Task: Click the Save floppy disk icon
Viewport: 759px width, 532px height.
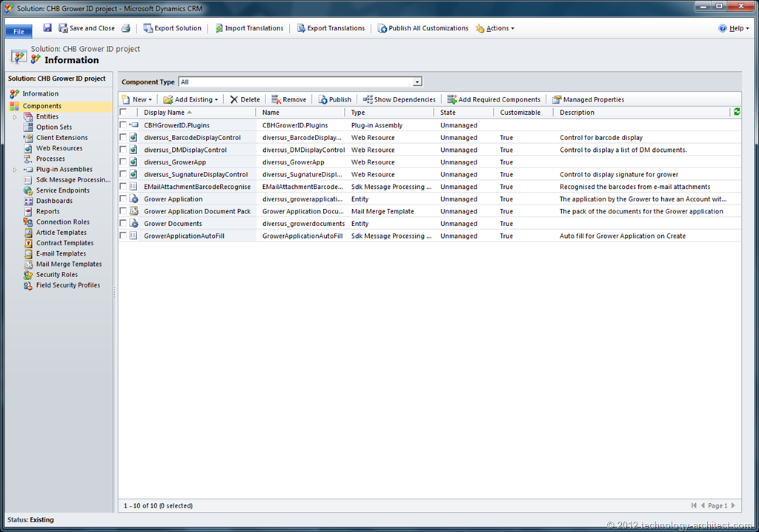Action: [47, 27]
